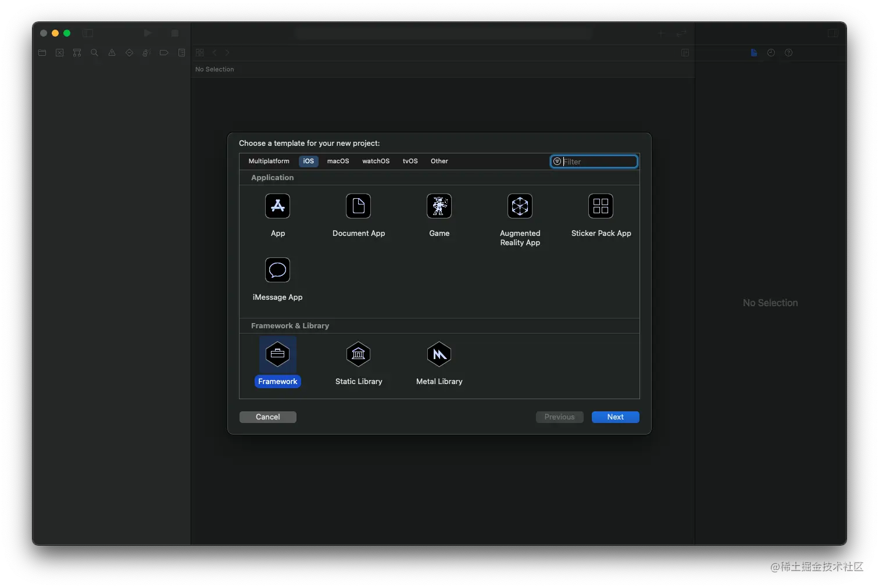This screenshot has height=588, width=879.
Task: Open the Source Control navigator icon
Action: (x=59, y=53)
